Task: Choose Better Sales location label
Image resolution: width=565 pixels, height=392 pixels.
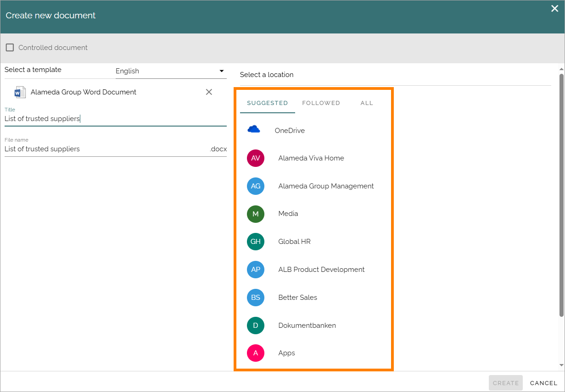Action: (x=297, y=298)
